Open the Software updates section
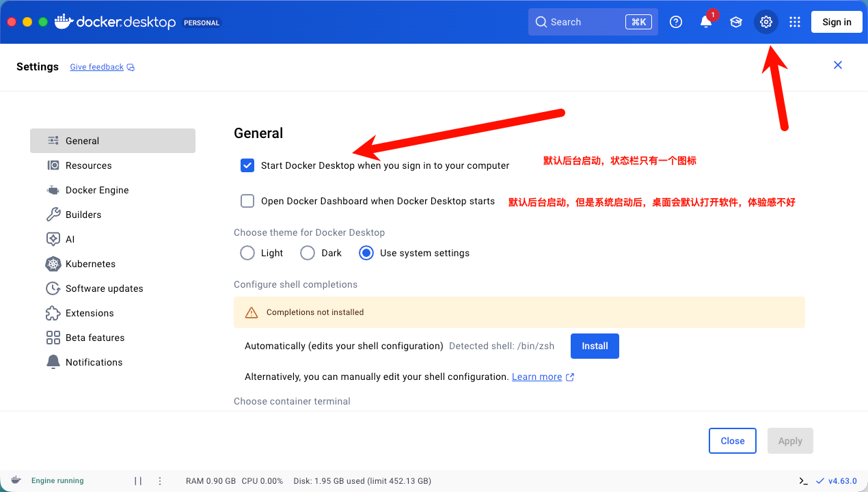The height and width of the screenshot is (492, 868). [x=113, y=288]
